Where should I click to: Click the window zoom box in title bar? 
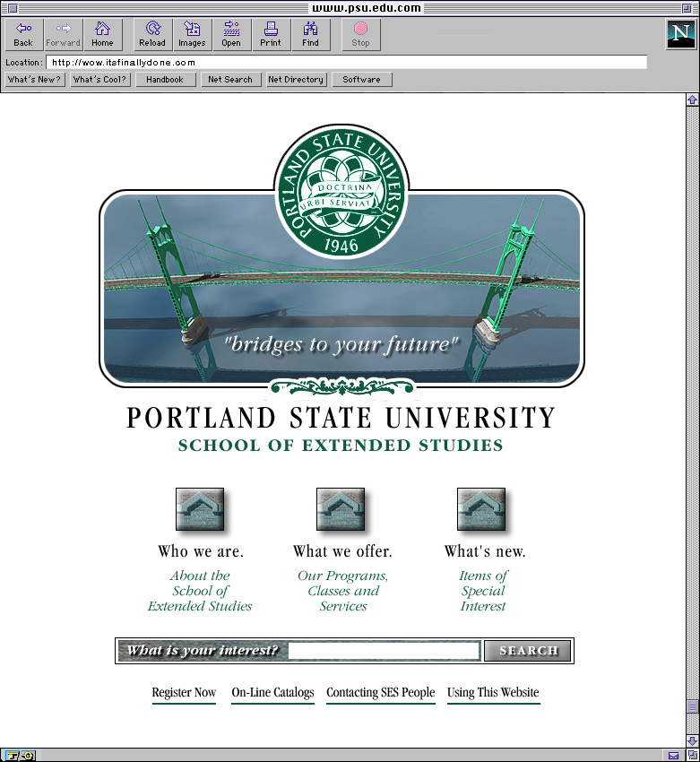coord(687,8)
